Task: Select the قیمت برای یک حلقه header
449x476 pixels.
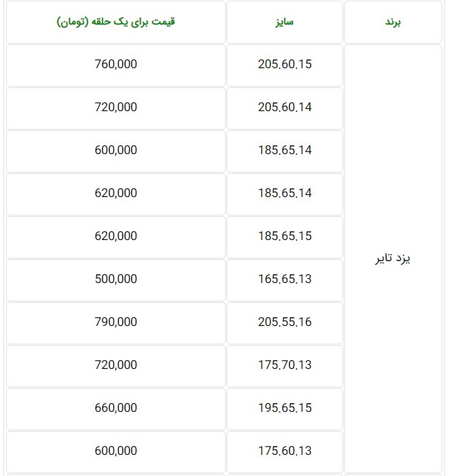Action: point(116,22)
